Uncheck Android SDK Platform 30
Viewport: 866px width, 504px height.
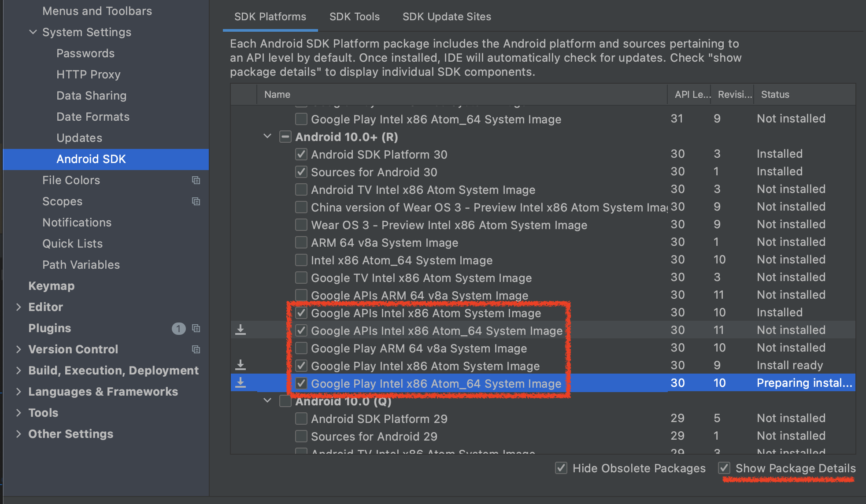[x=301, y=154]
